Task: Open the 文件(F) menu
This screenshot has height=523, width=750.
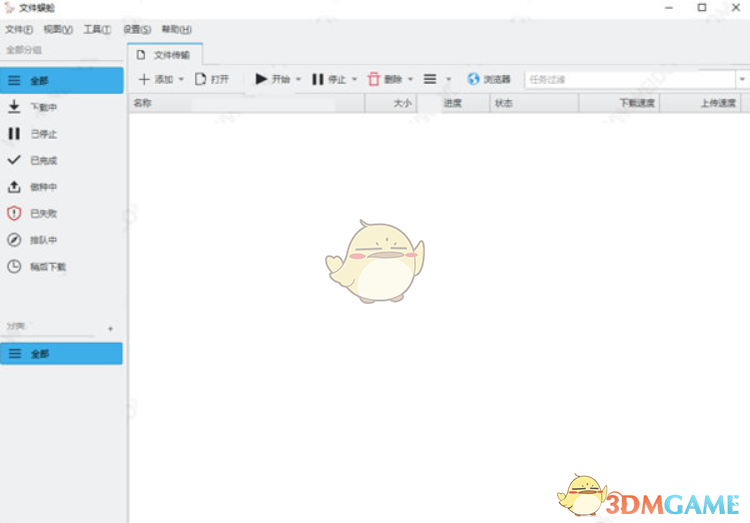Action: click(19, 30)
